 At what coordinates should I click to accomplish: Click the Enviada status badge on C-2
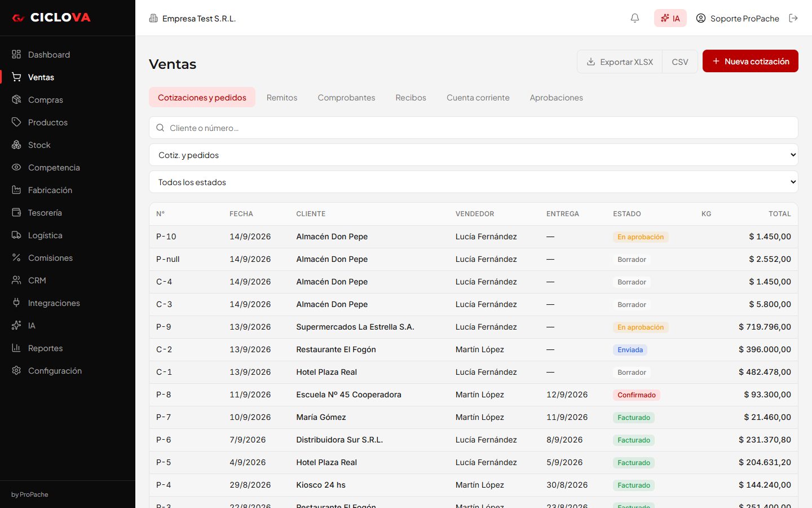[x=630, y=349]
